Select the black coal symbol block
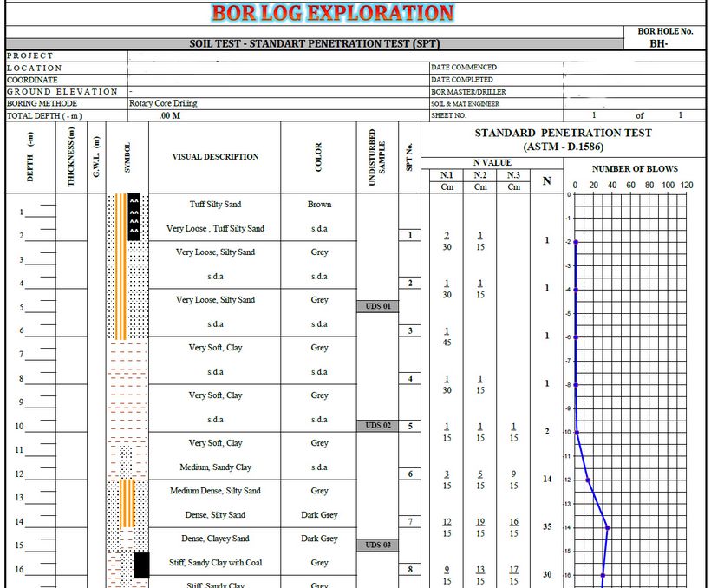This screenshot has height=588, width=711. coord(141,565)
